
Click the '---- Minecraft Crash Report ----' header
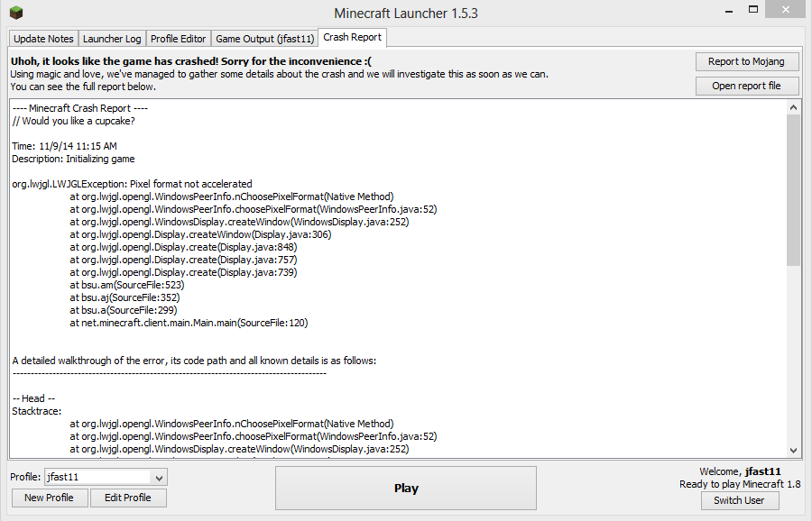coord(80,109)
